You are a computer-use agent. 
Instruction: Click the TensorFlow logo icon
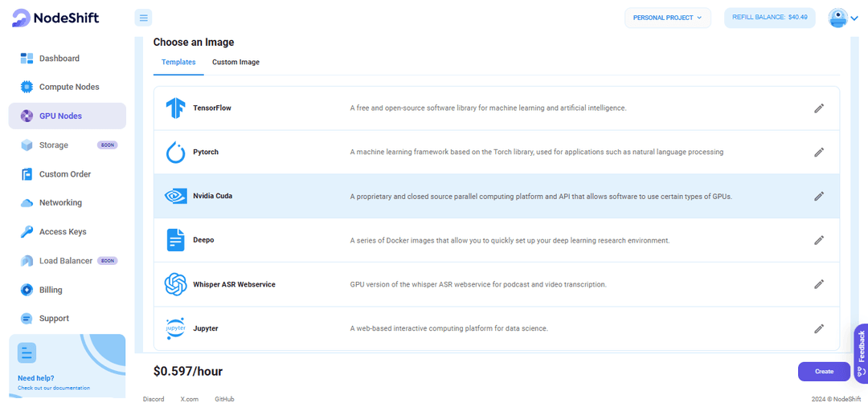tap(175, 108)
